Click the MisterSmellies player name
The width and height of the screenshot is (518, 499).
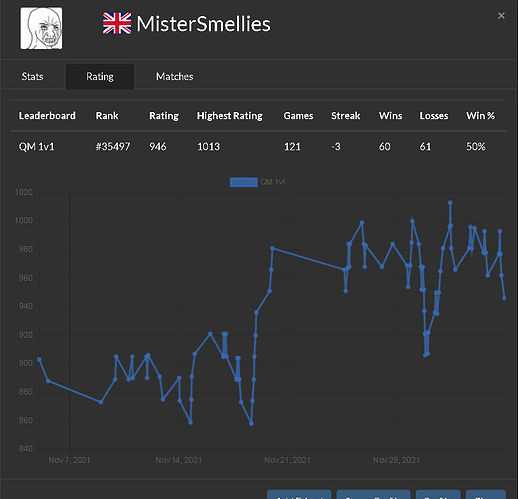click(204, 24)
